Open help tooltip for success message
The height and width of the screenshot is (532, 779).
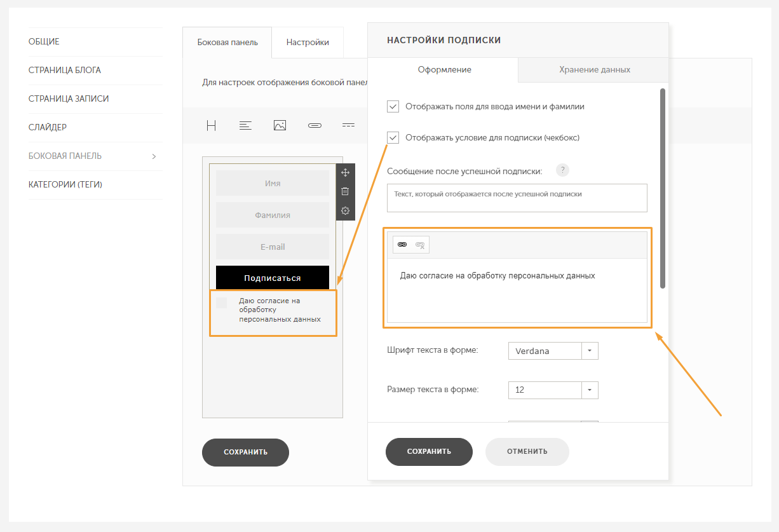[x=562, y=170]
